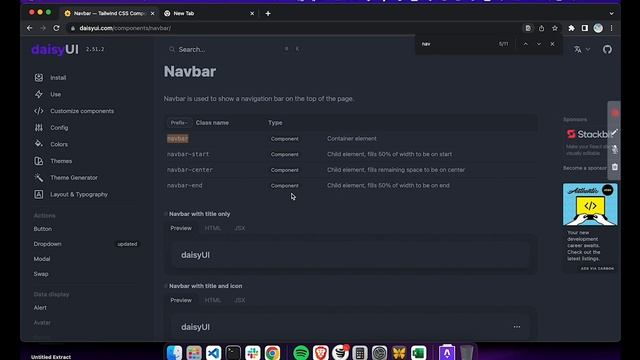Click the Become a sponsor link
This screenshot has height=360, width=640.
click(584, 168)
